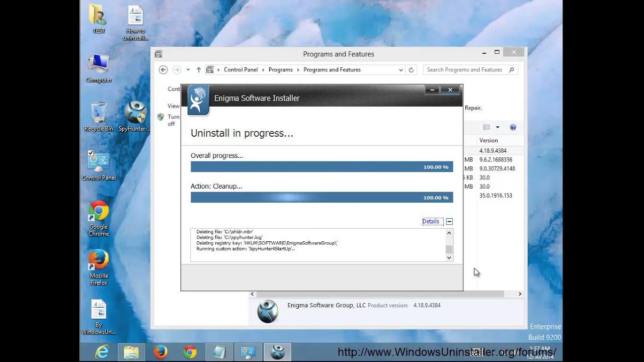Open the Recycle Bin

[99, 117]
